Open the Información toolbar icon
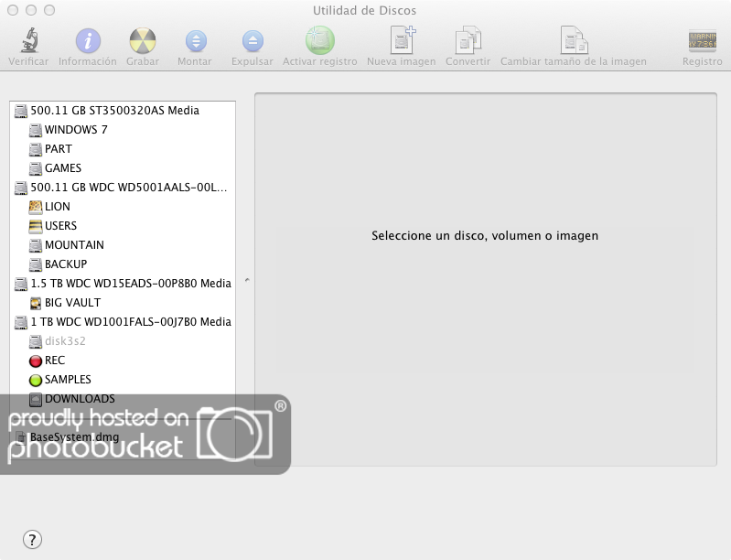Screen dimensions: 731x560 click(88, 40)
